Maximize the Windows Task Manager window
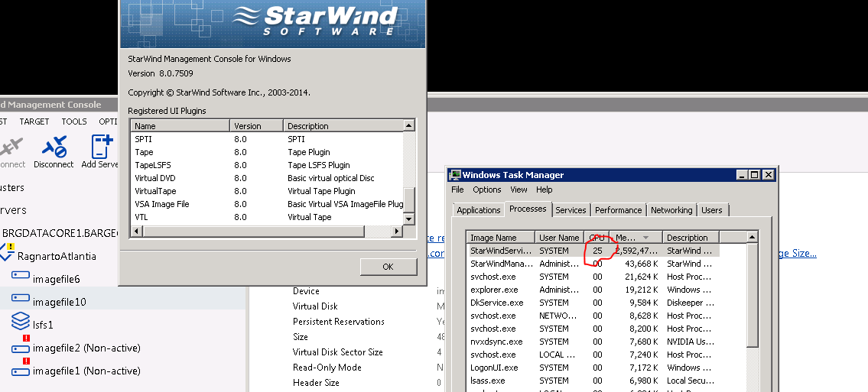 [x=755, y=175]
